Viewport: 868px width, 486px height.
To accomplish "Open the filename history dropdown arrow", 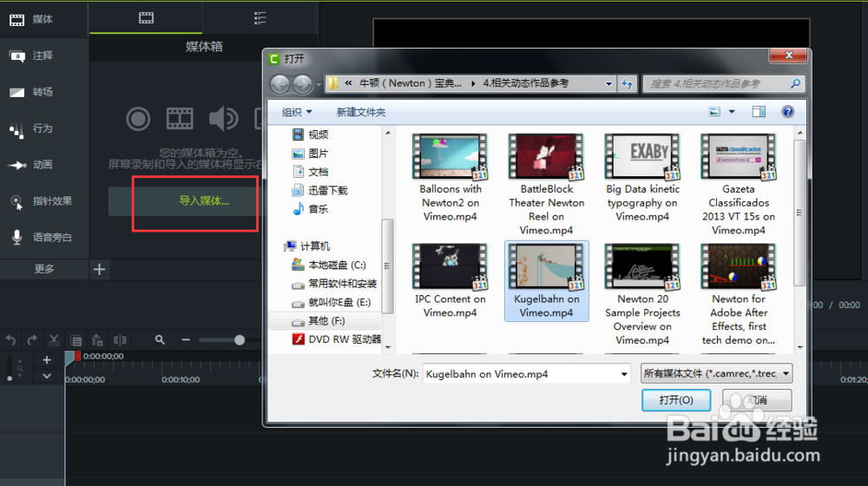I will (624, 374).
